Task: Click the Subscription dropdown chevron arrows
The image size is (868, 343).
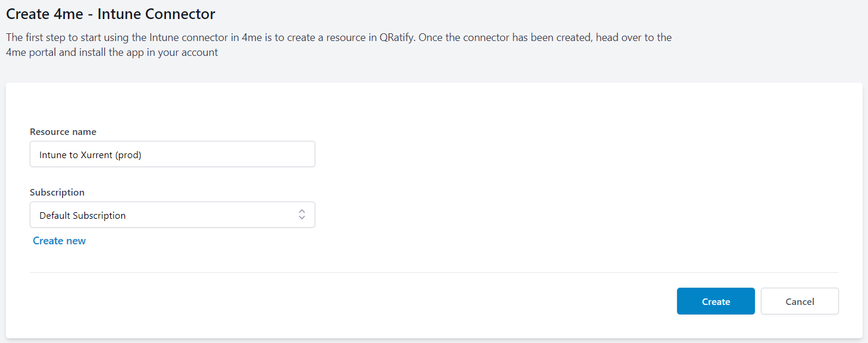Action: coord(302,215)
